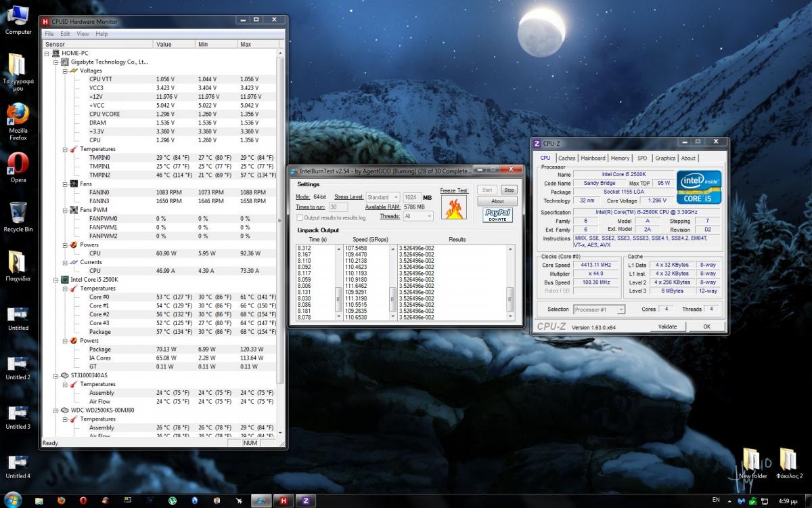
Task: Click the Gigabyte Technology motherboard icon
Action: click(65, 62)
